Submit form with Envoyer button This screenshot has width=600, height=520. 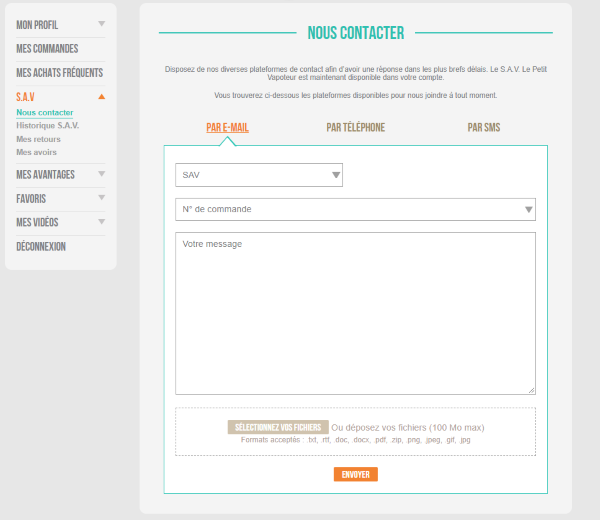pos(355,474)
